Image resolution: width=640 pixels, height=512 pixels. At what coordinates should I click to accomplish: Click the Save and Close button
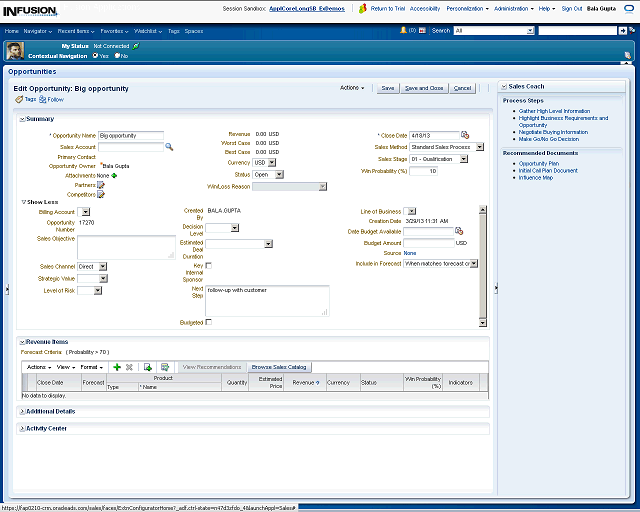(424, 88)
